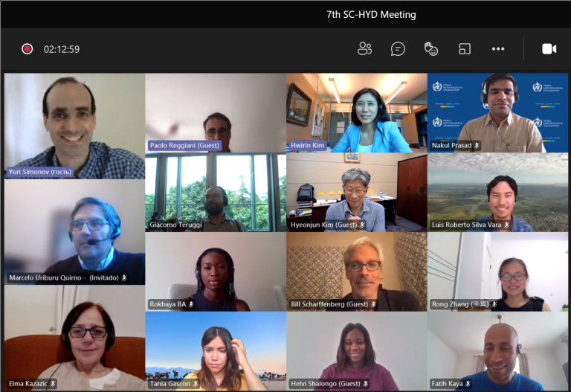Open the share/rooms tray icon
The image size is (571, 392).
[465, 49]
